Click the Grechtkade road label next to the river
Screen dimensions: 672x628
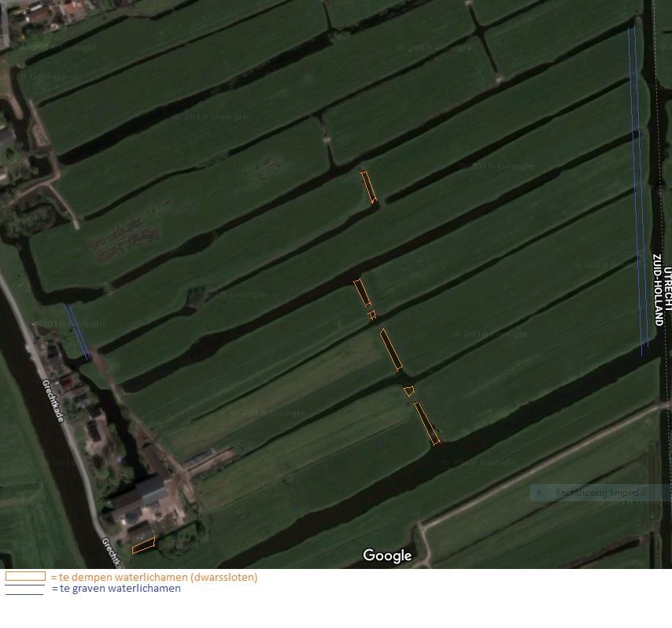point(53,400)
